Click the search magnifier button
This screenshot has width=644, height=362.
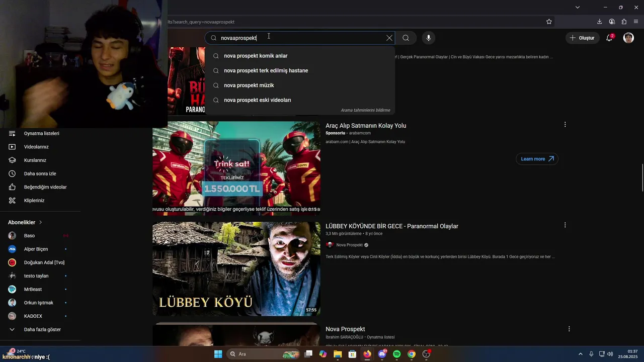coord(406,38)
